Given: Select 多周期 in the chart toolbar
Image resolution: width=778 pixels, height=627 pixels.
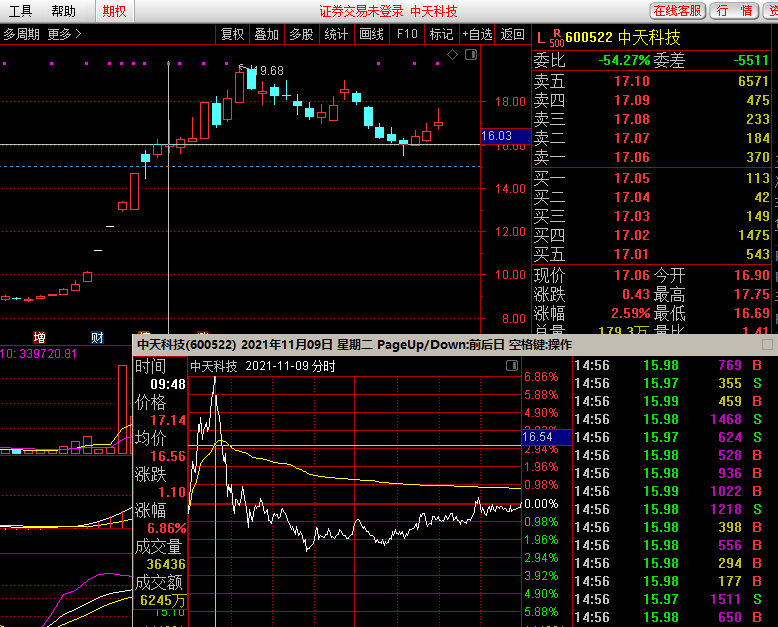Looking at the screenshot, I should coord(21,34).
